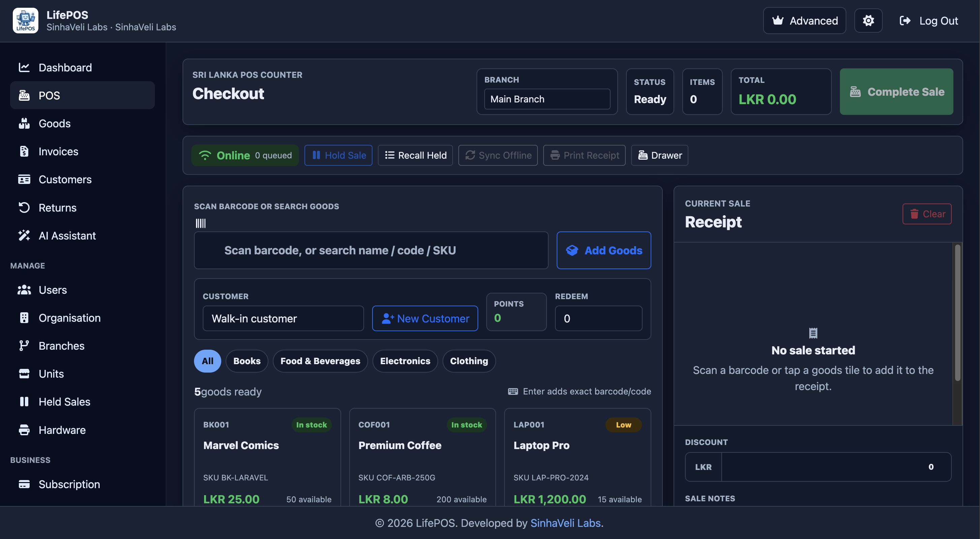980x539 pixels.
Task: Add Marvel Comics tile to receipt
Action: coord(267,457)
